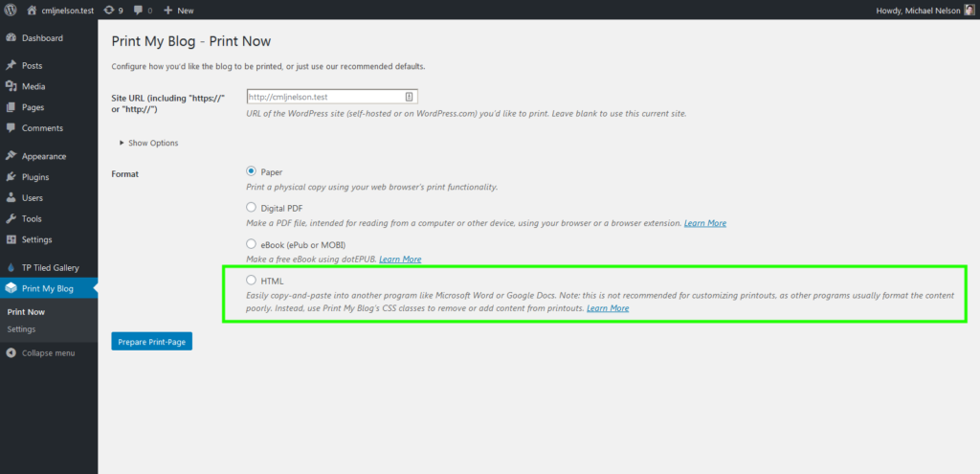The image size is (980, 474).
Task: Click the Prepare Print-Page button
Action: [x=152, y=342]
